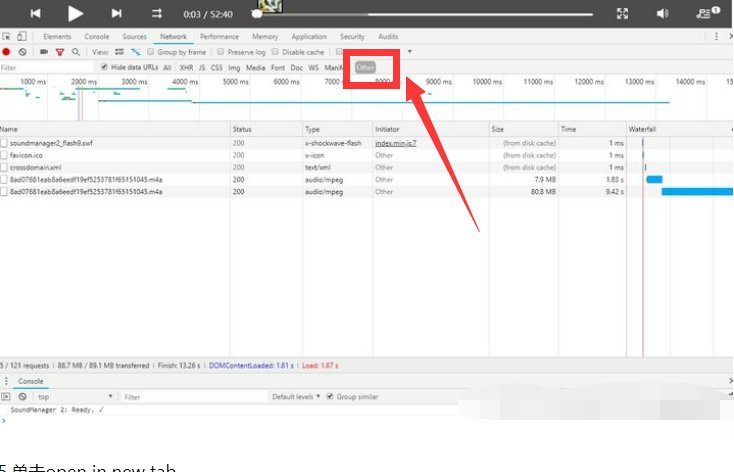
Task: Open network search with magnifier icon
Action: [x=75, y=52]
